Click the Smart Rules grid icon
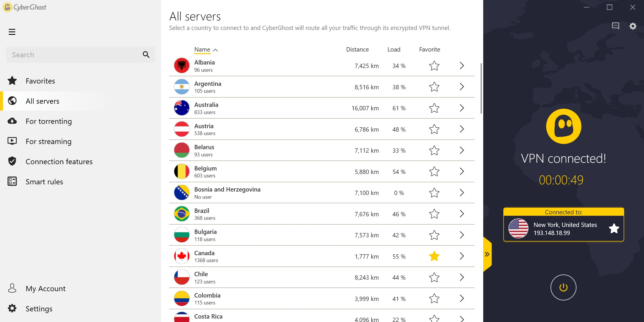 click(x=12, y=181)
